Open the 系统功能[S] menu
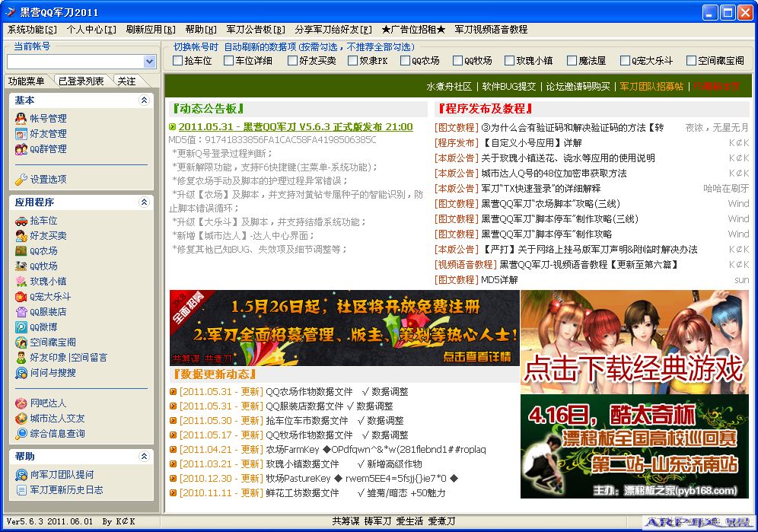 point(33,30)
